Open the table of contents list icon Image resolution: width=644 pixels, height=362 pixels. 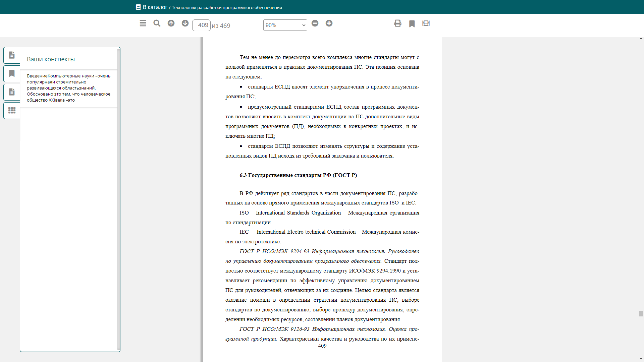(143, 23)
